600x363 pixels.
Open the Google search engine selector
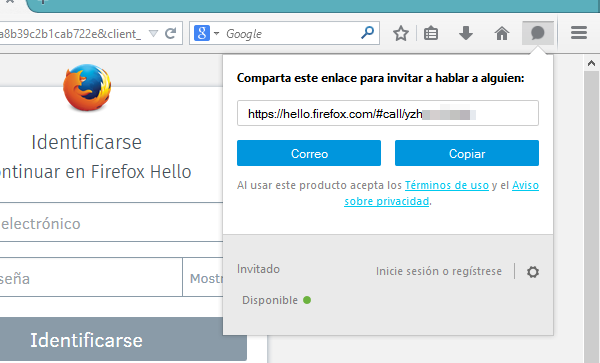click(206, 33)
